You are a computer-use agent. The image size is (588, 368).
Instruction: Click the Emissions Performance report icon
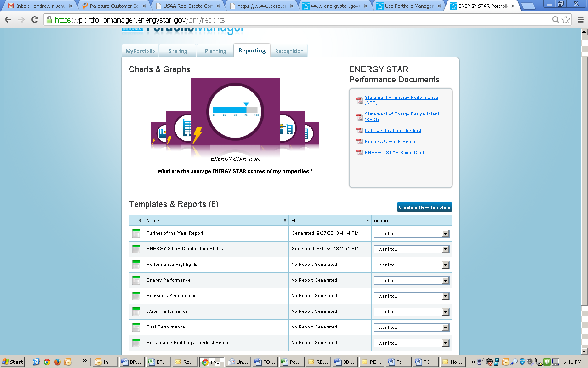click(136, 296)
